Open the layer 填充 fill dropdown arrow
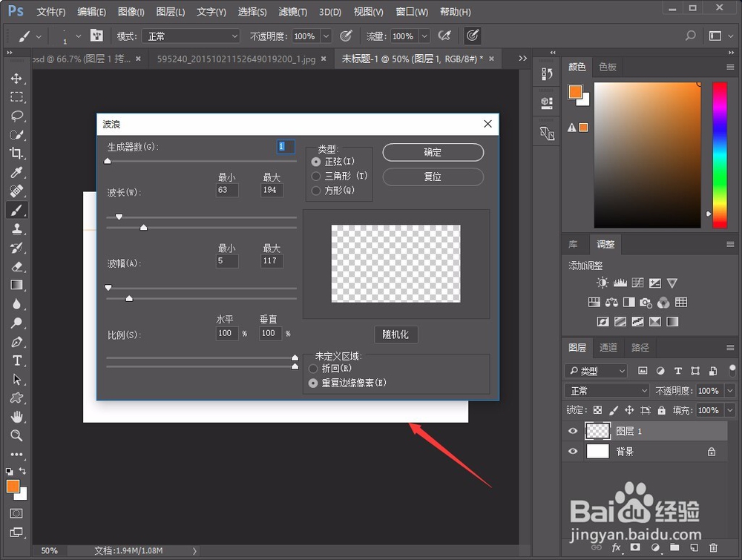The image size is (742, 560). (x=729, y=410)
